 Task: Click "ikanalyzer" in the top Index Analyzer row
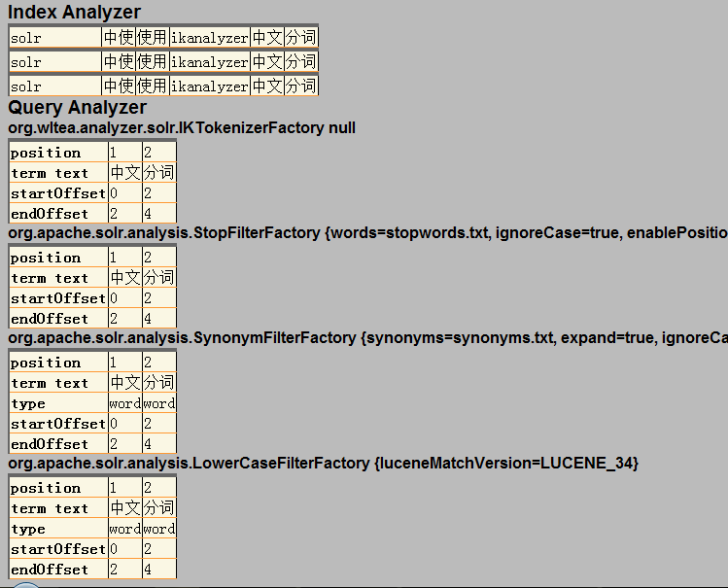click(x=210, y=38)
